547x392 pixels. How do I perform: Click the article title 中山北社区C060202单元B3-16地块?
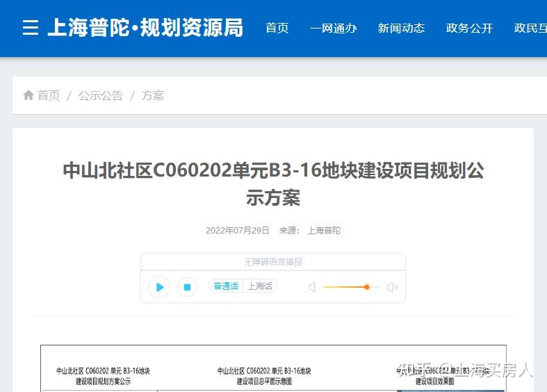click(273, 183)
